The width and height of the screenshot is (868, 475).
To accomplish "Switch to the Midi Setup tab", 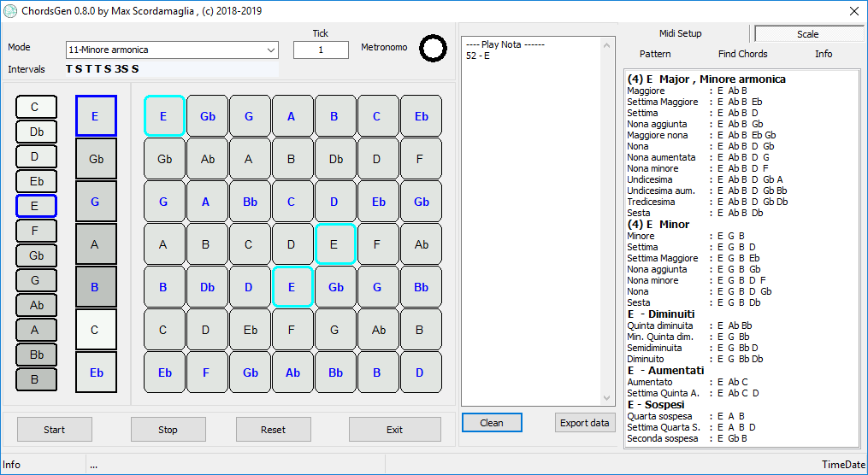I will tap(681, 33).
